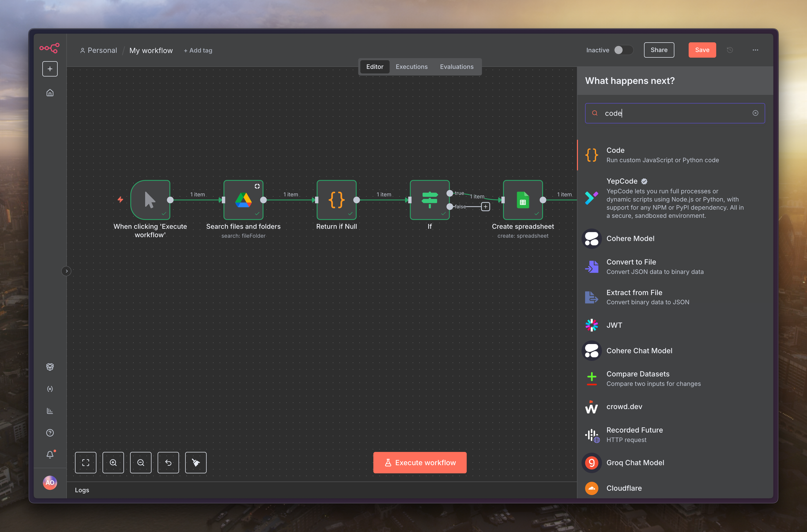Click the home icon in the sidebar
This screenshot has height=532, width=807.
coord(50,93)
